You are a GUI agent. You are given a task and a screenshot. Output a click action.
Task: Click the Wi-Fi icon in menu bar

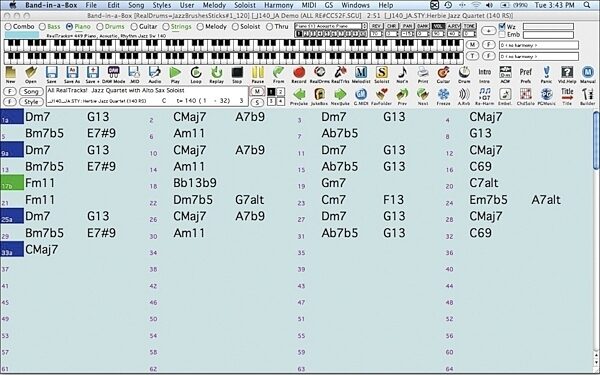pyautogui.click(x=476, y=5)
